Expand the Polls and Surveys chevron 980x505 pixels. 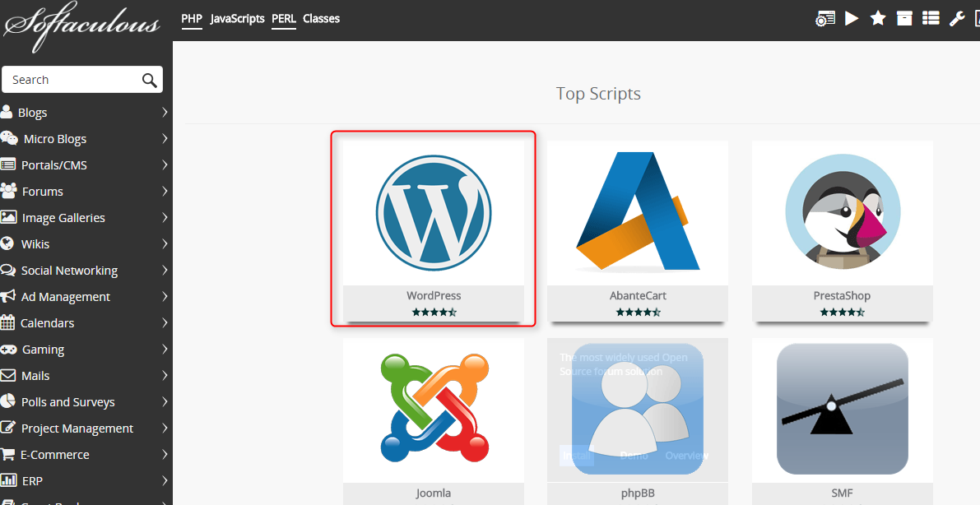[x=165, y=401]
